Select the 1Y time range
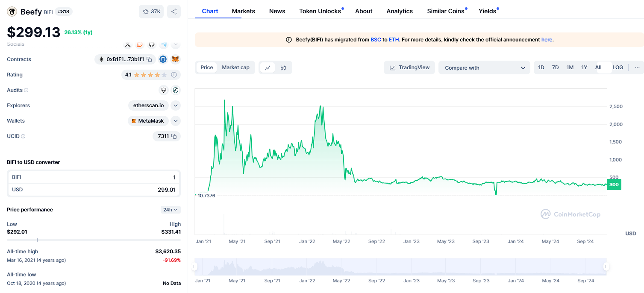This screenshot has height=293, width=644. [x=584, y=67]
